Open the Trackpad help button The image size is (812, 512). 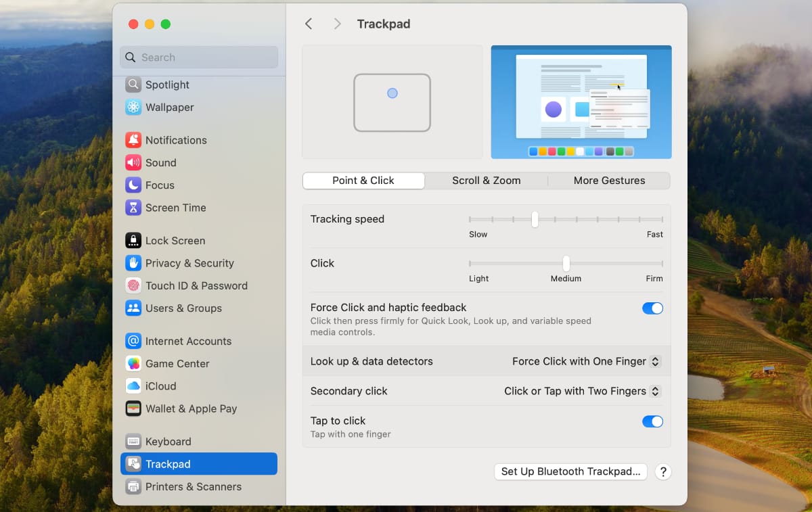tap(663, 471)
